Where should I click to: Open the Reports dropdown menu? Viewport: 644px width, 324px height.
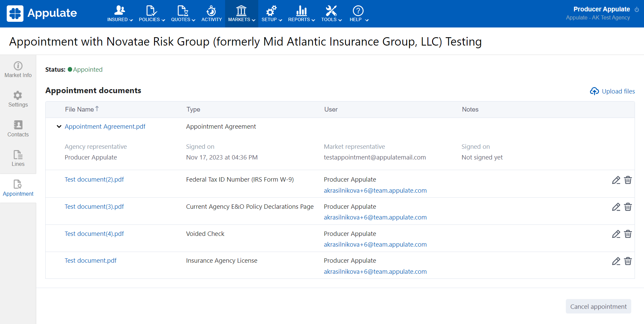pyautogui.click(x=301, y=14)
